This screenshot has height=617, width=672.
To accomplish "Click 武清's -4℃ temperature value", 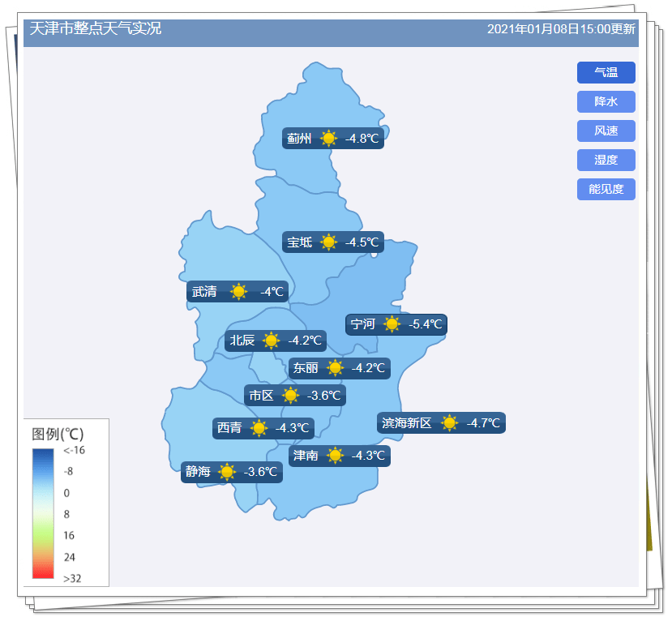I will click(x=272, y=292).
